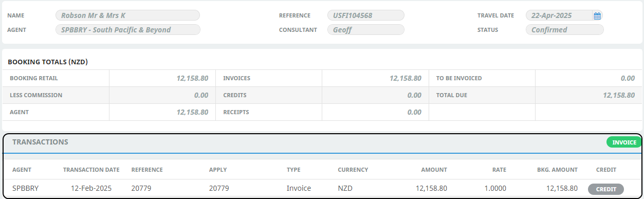The width and height of the screenshot is (644, 199).
Task: Click the green INVOICE button
Action: point(624,142)
